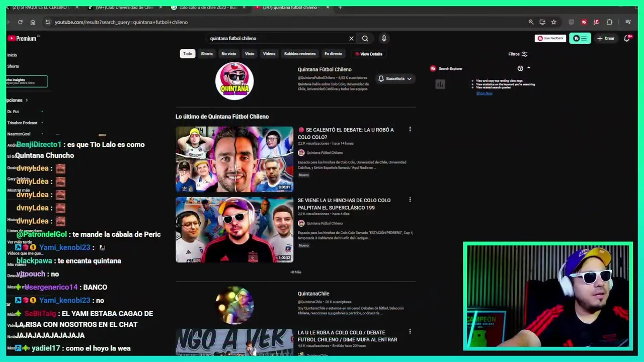Open the SUPERCLÁSICO 199 video thumbnail

coord(234,230)
